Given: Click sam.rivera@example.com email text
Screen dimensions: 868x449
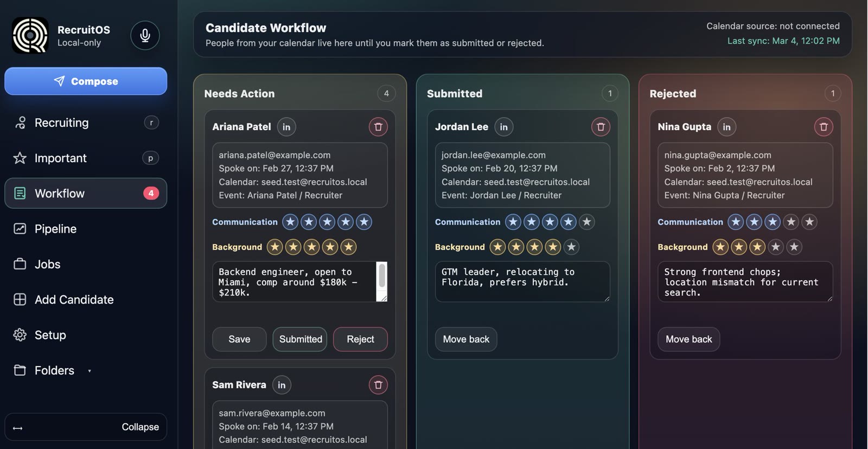Looking at the screenshot, I should [x=272, y=413].
